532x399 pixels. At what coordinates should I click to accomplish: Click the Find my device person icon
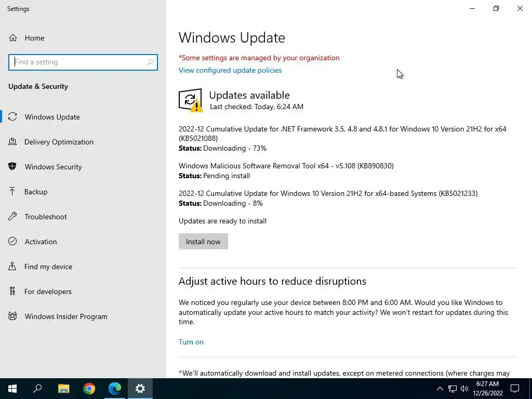click(x=12, y=267)
